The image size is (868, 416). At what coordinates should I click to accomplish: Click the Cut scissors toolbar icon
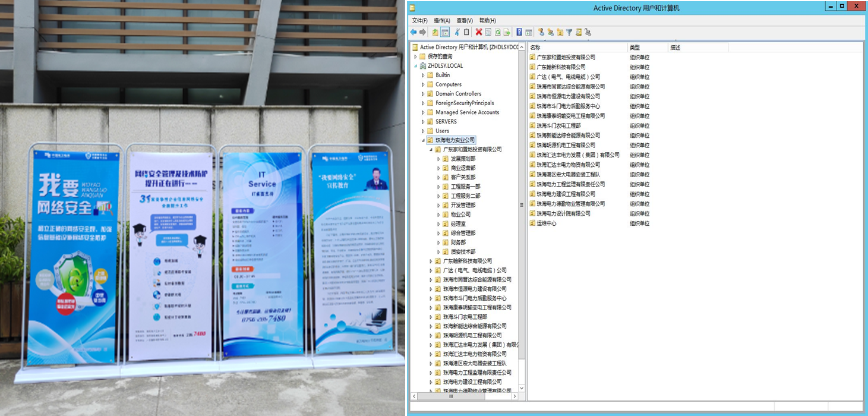pyautogui.click(x=457, y=32)
